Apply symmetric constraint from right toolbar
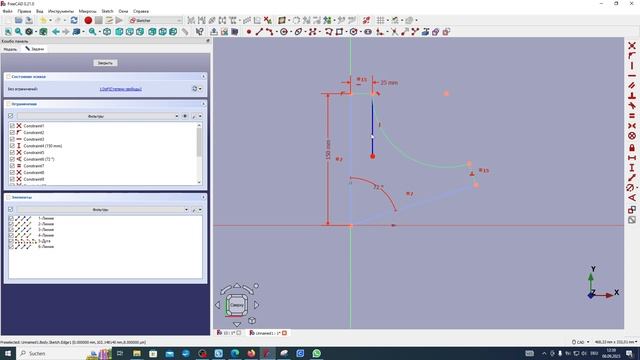 [x=632, y=126]
